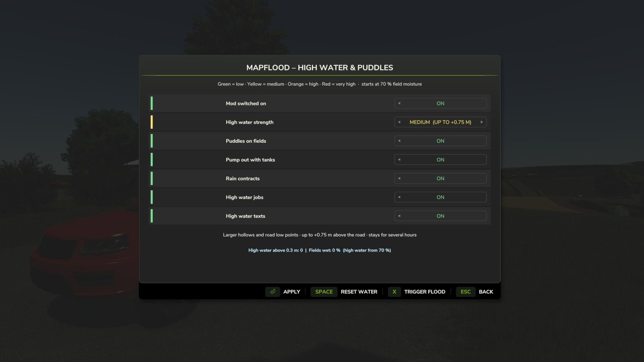644x362 pixels.
Task: Toggle High water jobs ON value
Action: click(x=440, y=197)
